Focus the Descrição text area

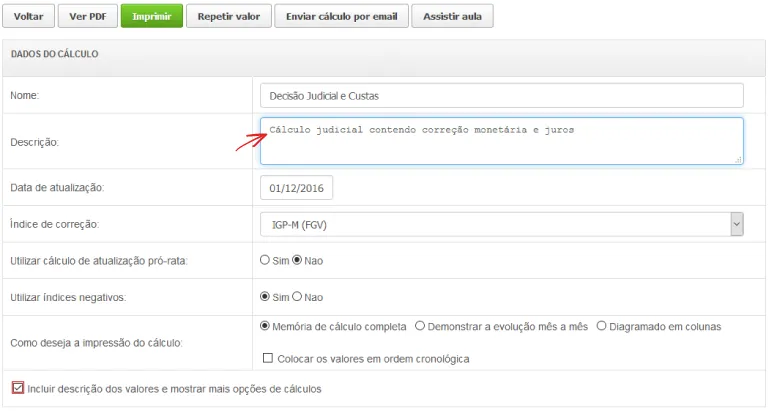click(x=501, y=142)
